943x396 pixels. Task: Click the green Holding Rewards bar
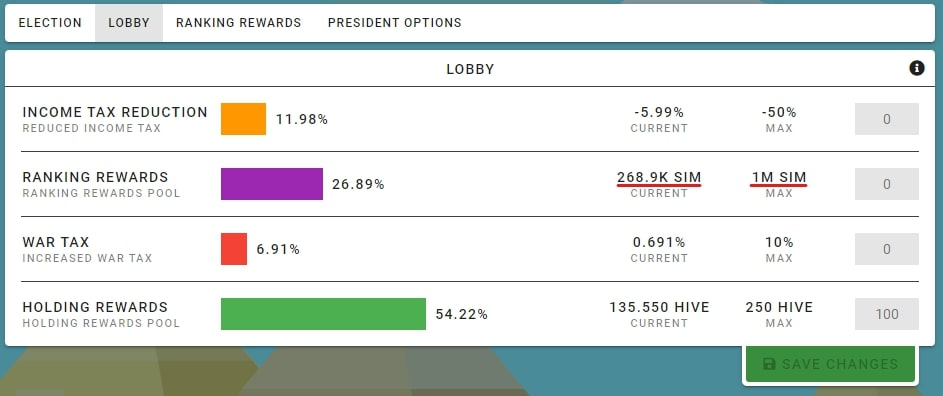pos(324,314)
